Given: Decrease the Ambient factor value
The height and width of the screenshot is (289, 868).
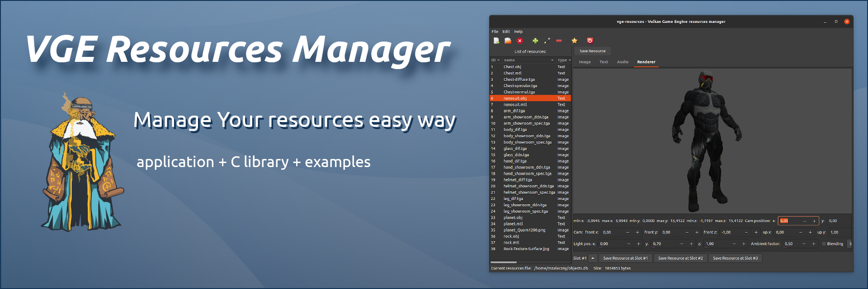Looking at the screenshot, I should pyautogui.click(x=803, y=244).
